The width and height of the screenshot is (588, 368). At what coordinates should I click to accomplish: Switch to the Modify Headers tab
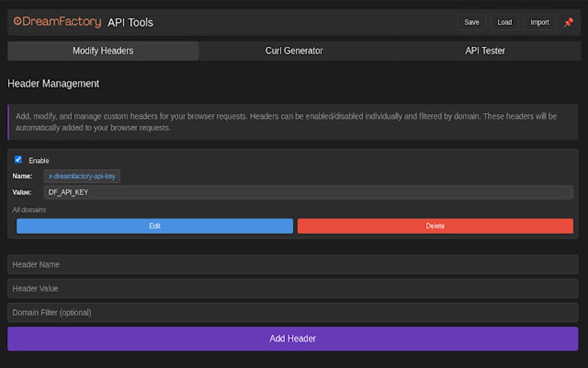(103, 51)
